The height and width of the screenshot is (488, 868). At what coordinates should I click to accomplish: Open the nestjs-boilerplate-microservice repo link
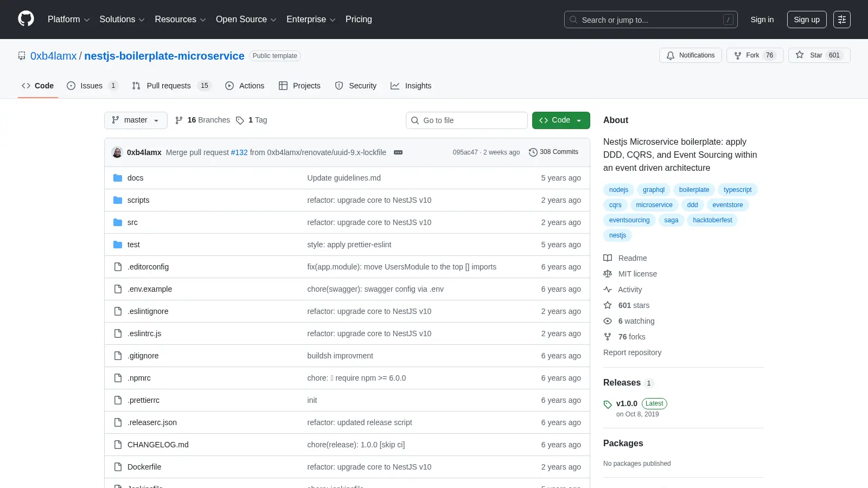[x=164, y=56]
